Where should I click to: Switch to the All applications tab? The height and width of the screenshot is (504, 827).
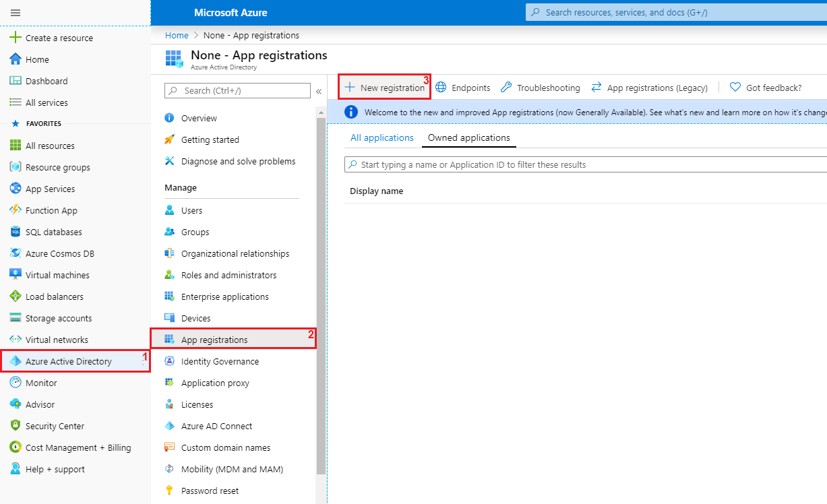click(x=382, y=137)
